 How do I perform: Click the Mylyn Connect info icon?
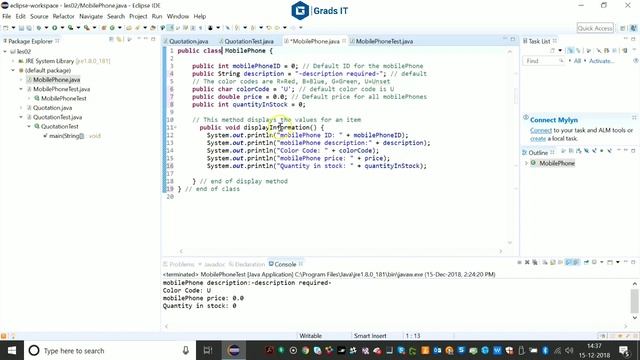pos(526,118)
